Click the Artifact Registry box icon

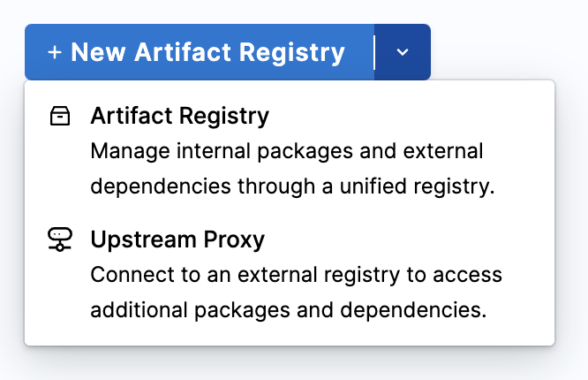point(60,116)
